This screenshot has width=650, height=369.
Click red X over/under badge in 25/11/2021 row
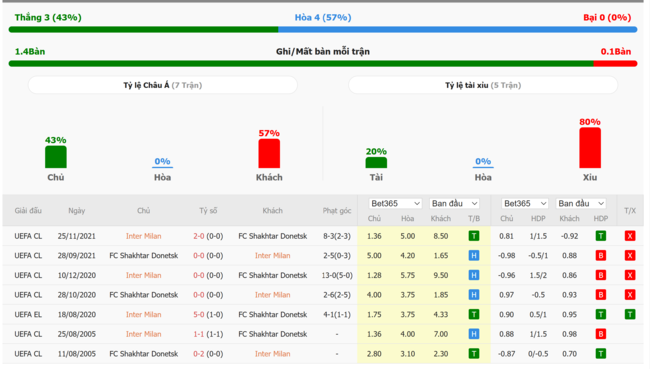pos(630,236)
